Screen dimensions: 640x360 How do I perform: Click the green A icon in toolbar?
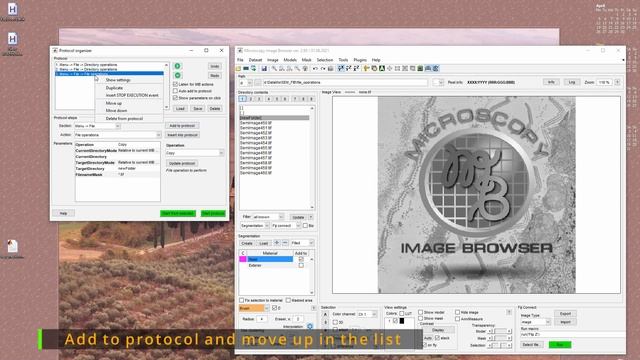tap(382, 69)
